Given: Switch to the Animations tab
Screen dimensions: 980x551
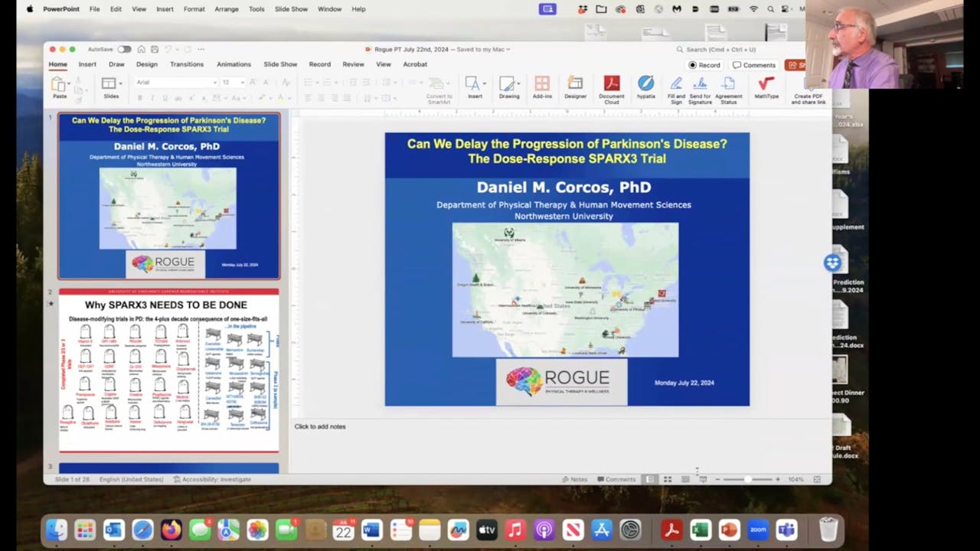Looking at the screenshot, I should 234,64.
